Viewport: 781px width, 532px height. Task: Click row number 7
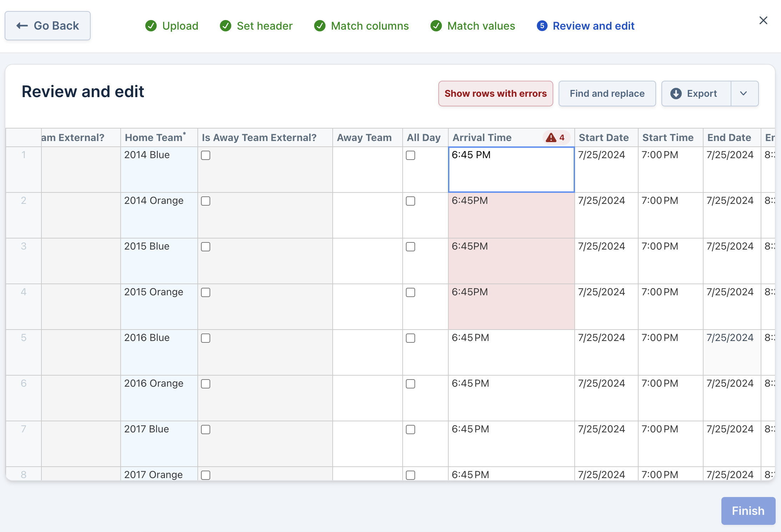click(x=24, y=444)
